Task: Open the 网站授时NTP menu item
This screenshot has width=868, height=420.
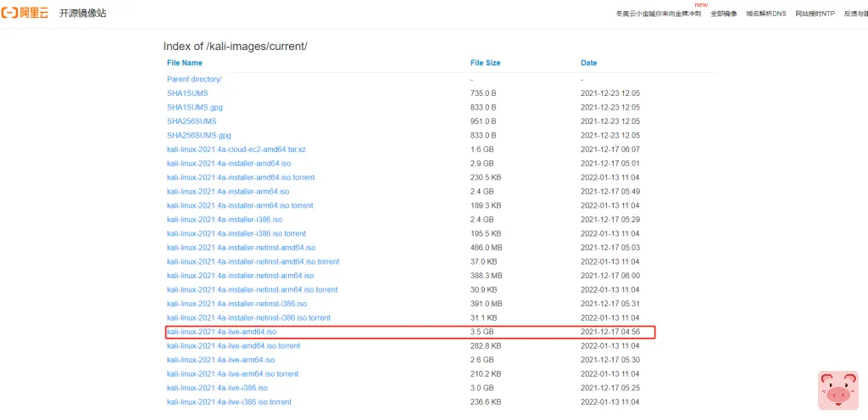Action: point(815,14)
